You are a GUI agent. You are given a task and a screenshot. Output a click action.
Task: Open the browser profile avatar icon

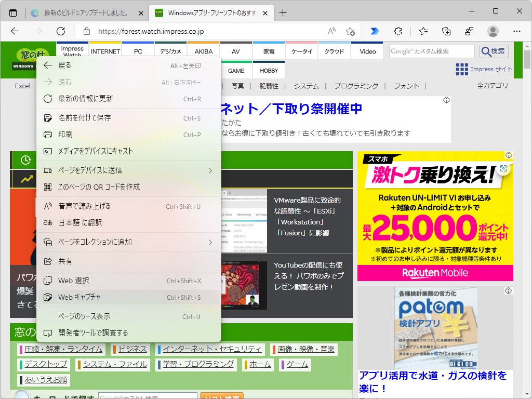(x=493, y=31)
